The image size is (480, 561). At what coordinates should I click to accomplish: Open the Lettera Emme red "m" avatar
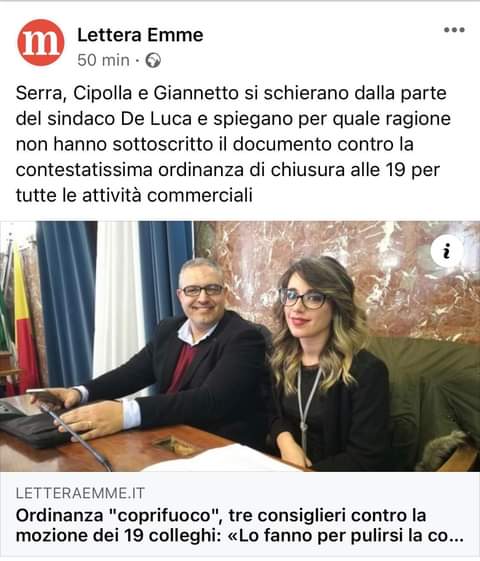[x=41, y=43]
